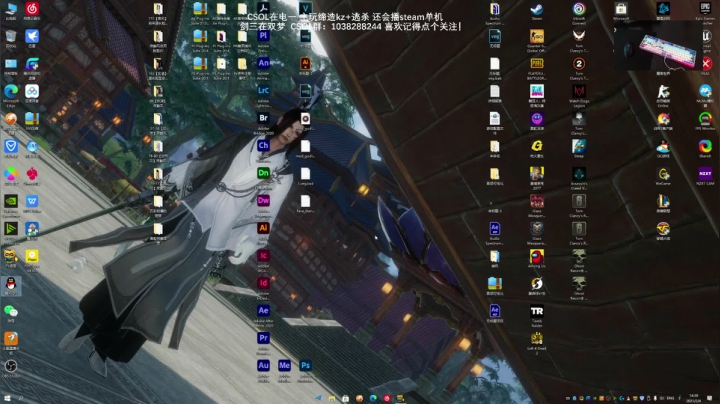Open the Steam desktop shortcut
This screenshot has height=404, width=720.
tap(537, 9)
